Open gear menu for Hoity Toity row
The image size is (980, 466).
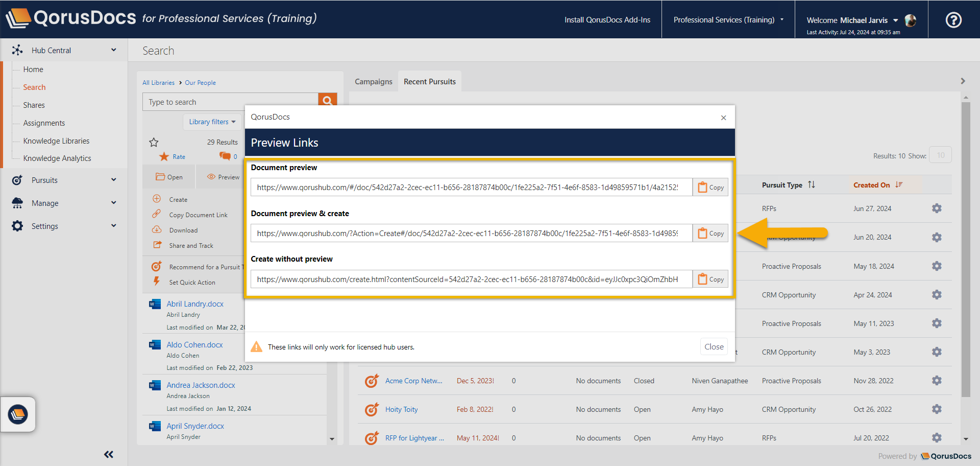coord(937,409)
